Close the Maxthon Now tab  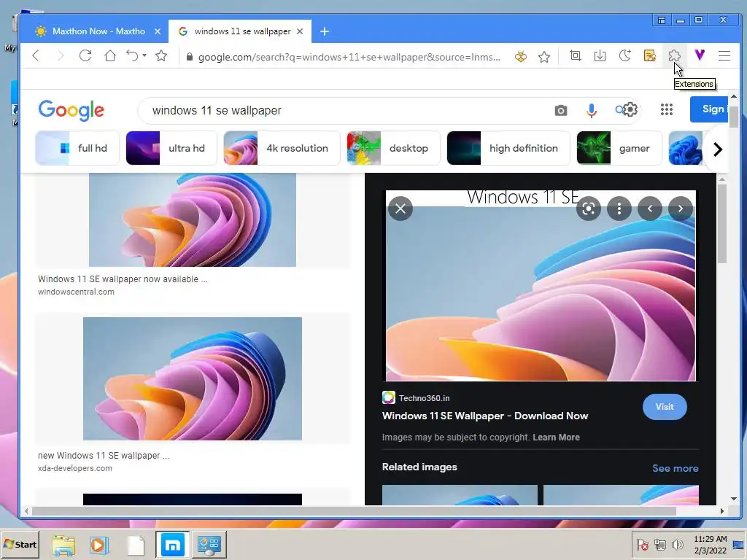tap(158, 31)
